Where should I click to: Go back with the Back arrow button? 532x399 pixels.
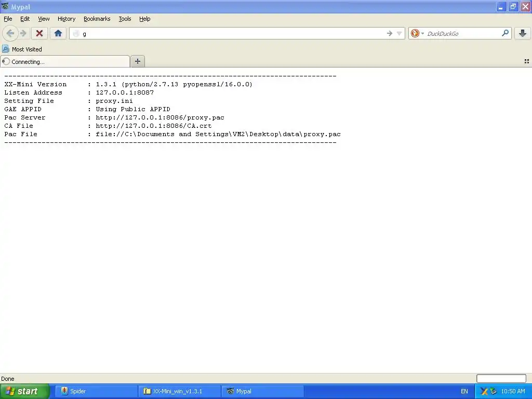10,33
